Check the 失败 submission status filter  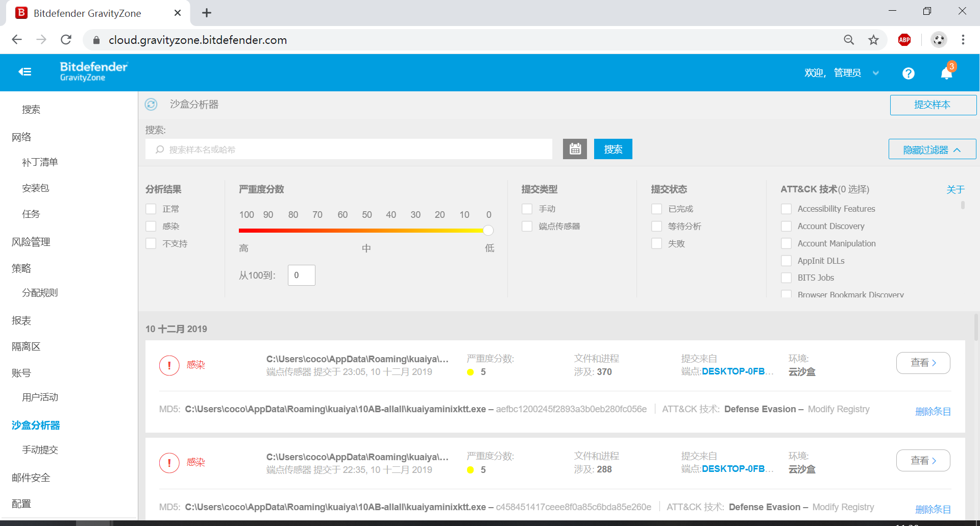click(657, 244)
